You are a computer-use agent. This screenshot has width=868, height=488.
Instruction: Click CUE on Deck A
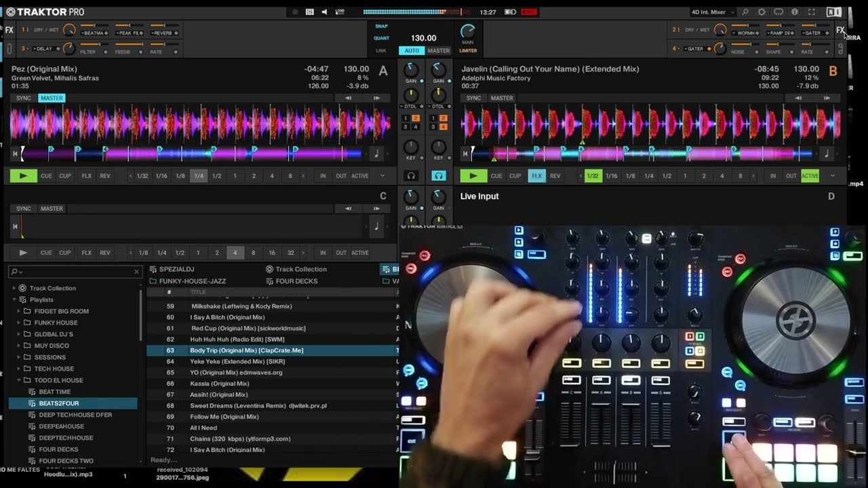pyautogui.click(x=46, y=176)
